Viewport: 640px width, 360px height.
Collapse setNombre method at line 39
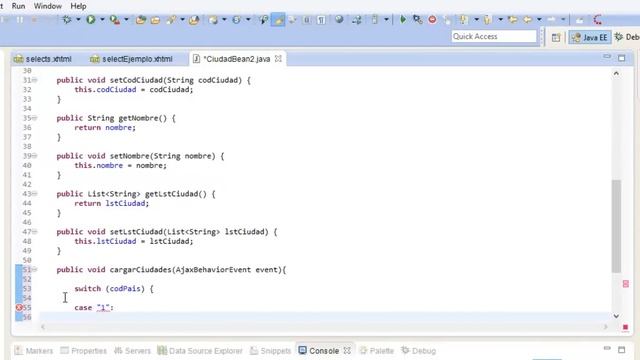point(35,156)
